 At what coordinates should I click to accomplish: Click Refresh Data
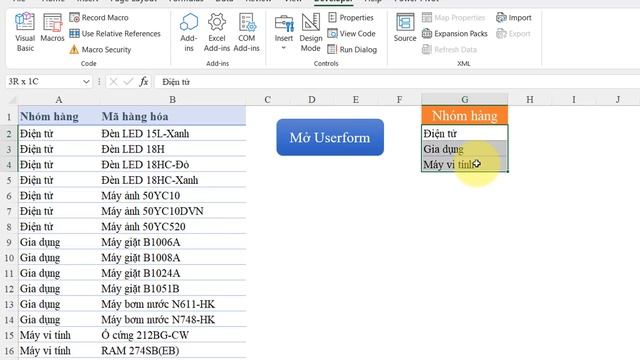pos(449,49)
